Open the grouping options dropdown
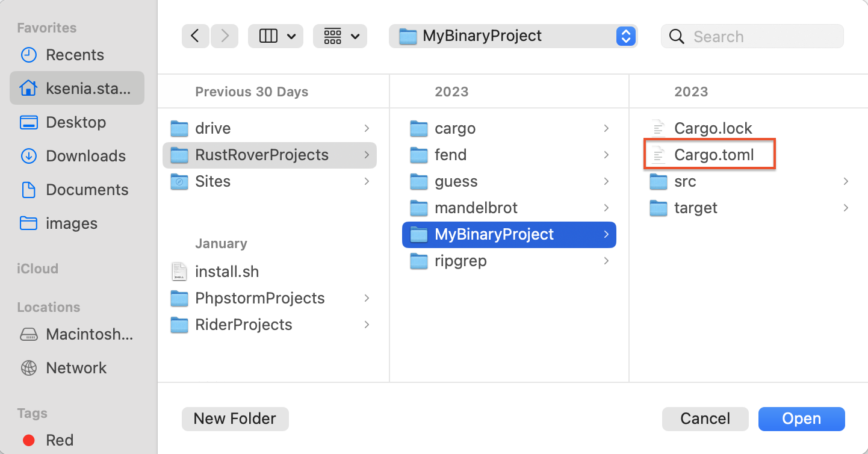Screen dimensions: 868x454 click(x=339, y=36)
